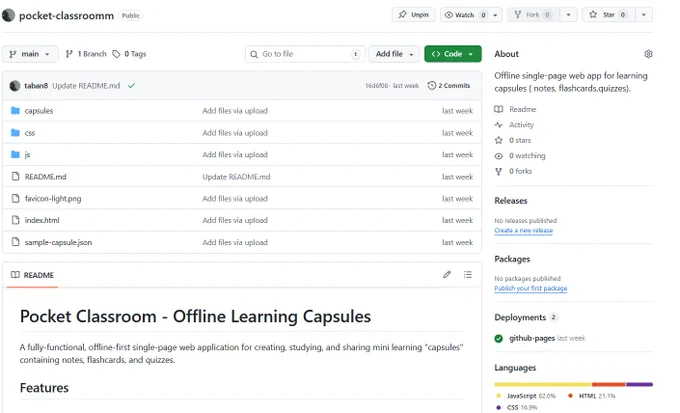680x413 pixels.
Task: Open the green Code dropdown
Action: tap(452, 54)
